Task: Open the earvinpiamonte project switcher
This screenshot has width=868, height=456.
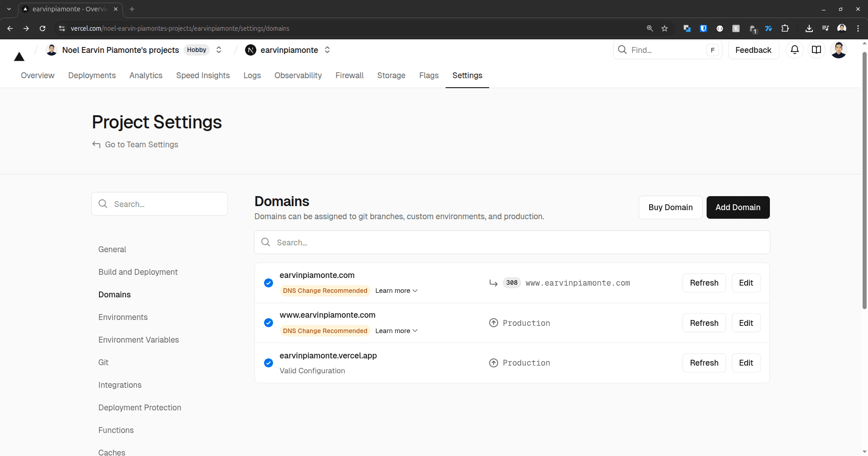Action: click(327, 50)
